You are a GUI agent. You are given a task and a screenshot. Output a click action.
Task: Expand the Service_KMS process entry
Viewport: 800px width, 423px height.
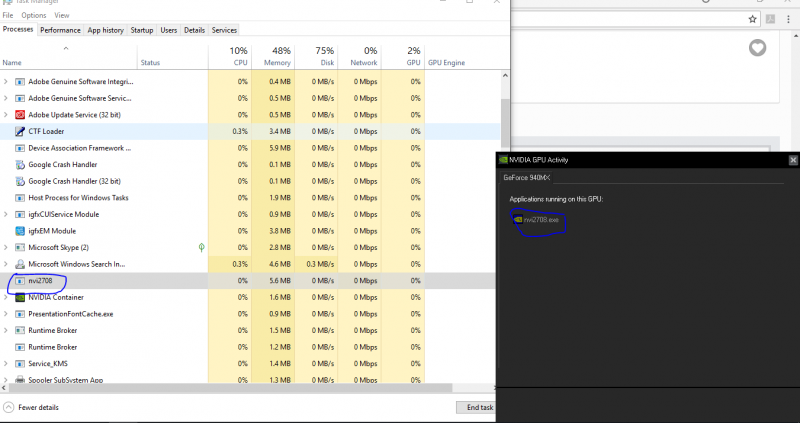point(7,363)
